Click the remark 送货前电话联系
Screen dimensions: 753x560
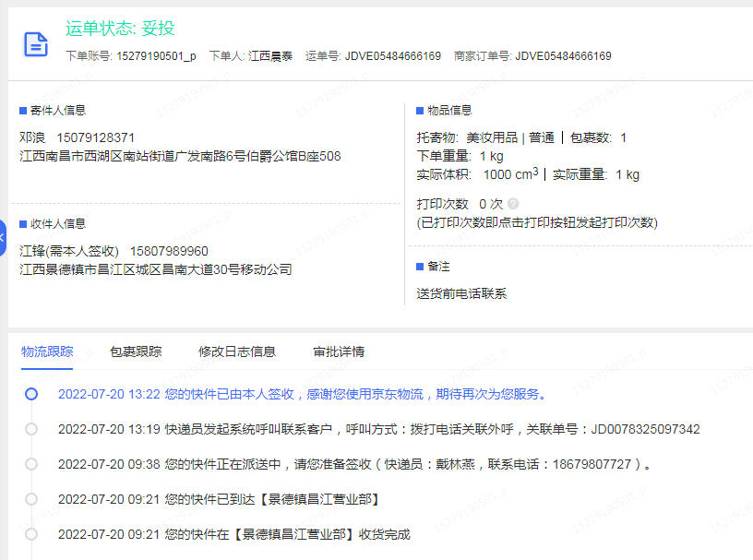click(461, 293)
